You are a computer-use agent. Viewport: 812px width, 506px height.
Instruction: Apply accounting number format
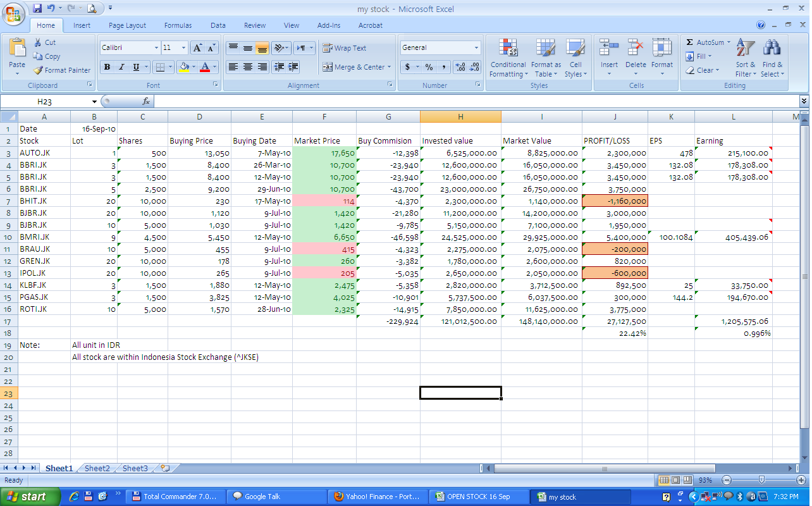coord(407,67)
